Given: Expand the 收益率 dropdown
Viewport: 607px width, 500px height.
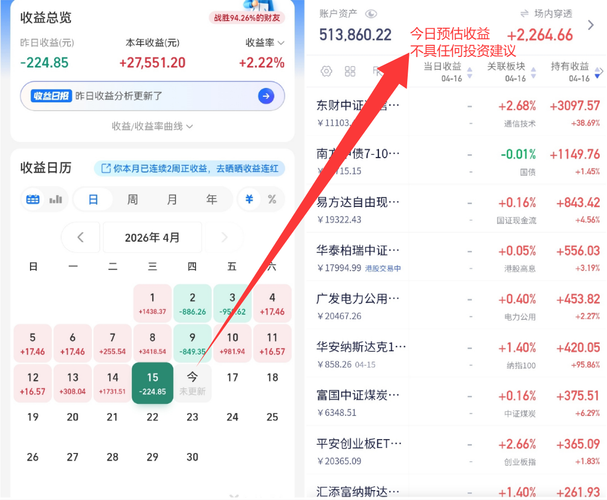Looking at the screenshot, I should click(x=265, y=43).
